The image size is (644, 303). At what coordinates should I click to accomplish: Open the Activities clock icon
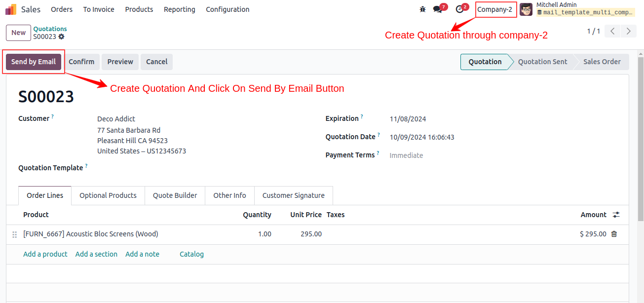pos(460,9)
